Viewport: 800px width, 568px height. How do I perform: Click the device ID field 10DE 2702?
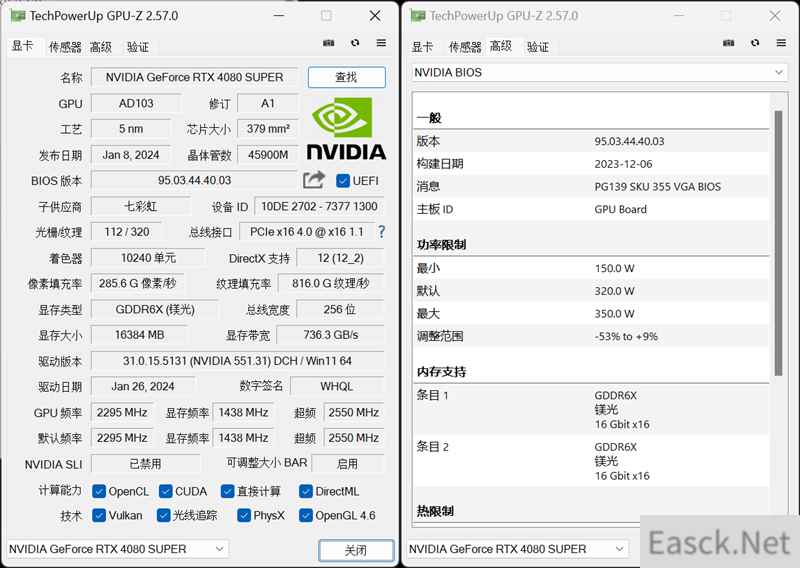coord(319,206)
